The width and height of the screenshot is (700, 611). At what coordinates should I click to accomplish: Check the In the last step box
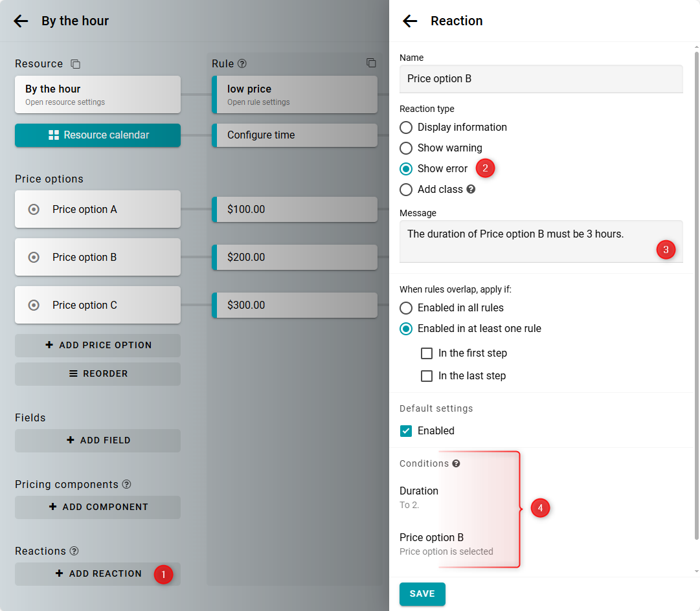point(427,376)
